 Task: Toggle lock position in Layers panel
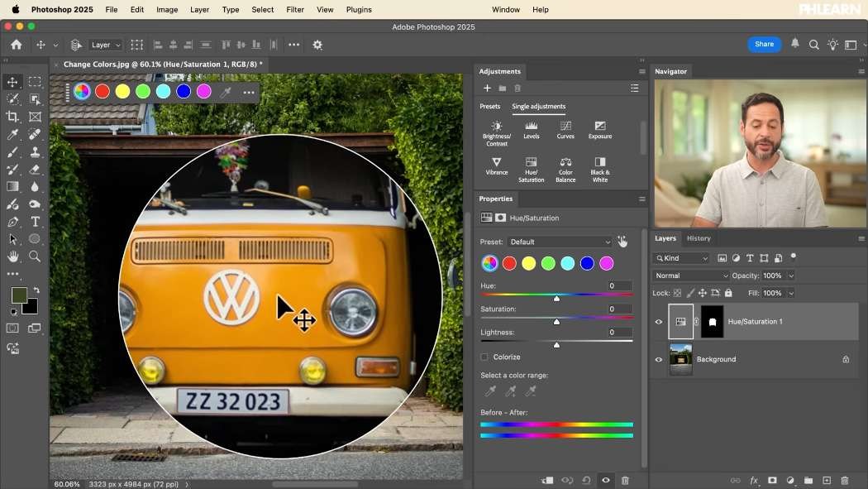click(703, 293)
